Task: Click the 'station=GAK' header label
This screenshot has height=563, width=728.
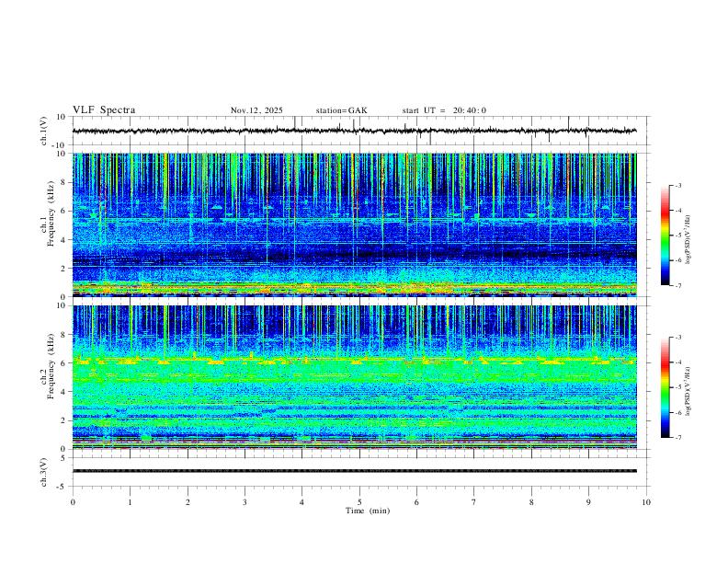Action: [341, 110]
